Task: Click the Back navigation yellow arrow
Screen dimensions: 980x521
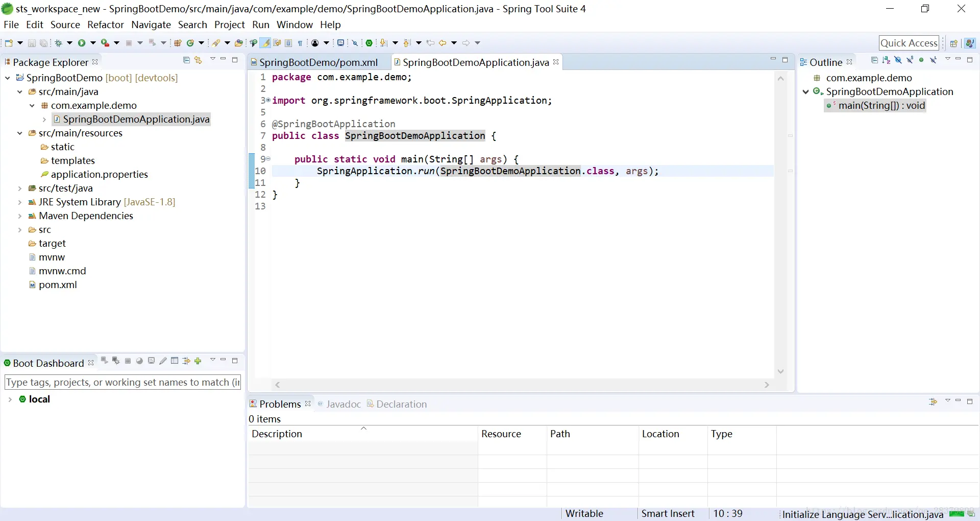Action: pos(442,43)
